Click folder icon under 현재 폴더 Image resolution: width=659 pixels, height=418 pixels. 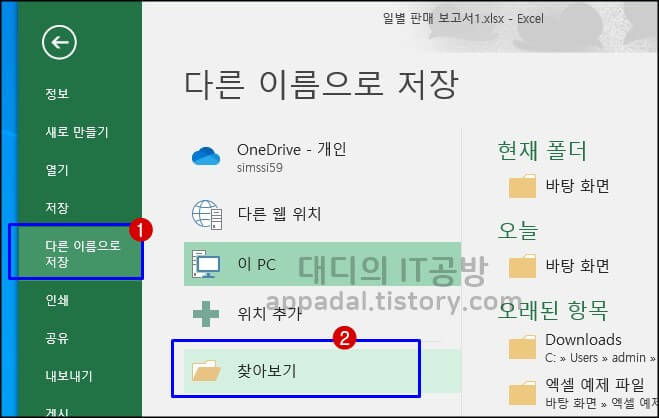(522, 186)
